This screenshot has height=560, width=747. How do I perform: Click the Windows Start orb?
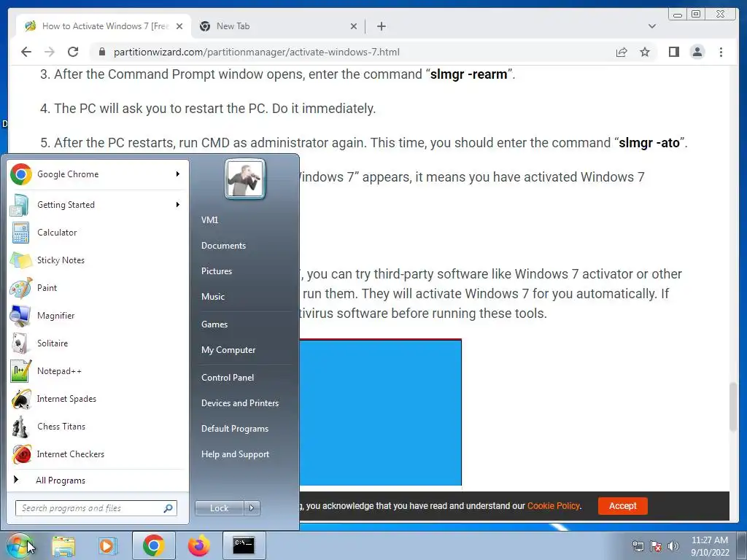coord(20,545)
